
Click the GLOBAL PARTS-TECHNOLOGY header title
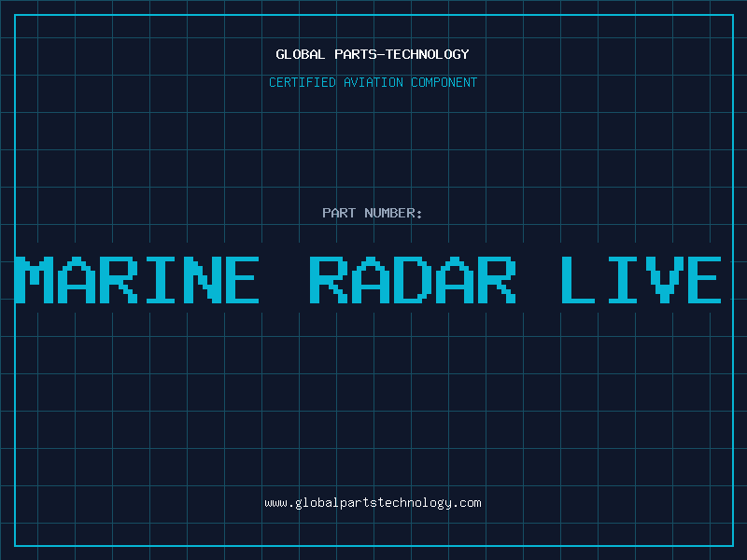(373, 54)
